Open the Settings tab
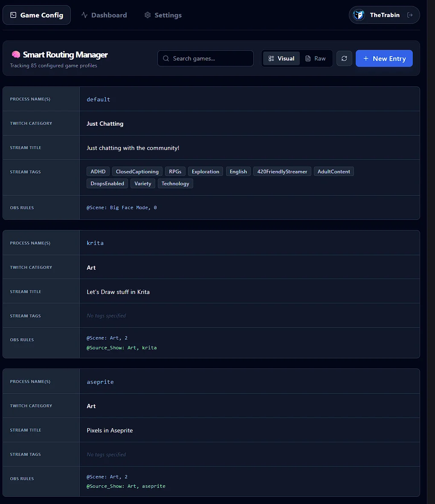The image size is (435, 504). coord(163,15)
